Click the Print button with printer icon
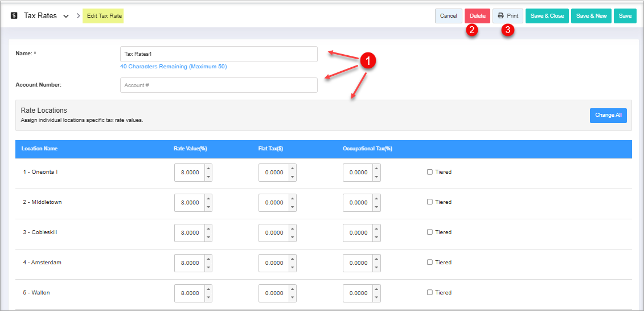 [507, 16]
